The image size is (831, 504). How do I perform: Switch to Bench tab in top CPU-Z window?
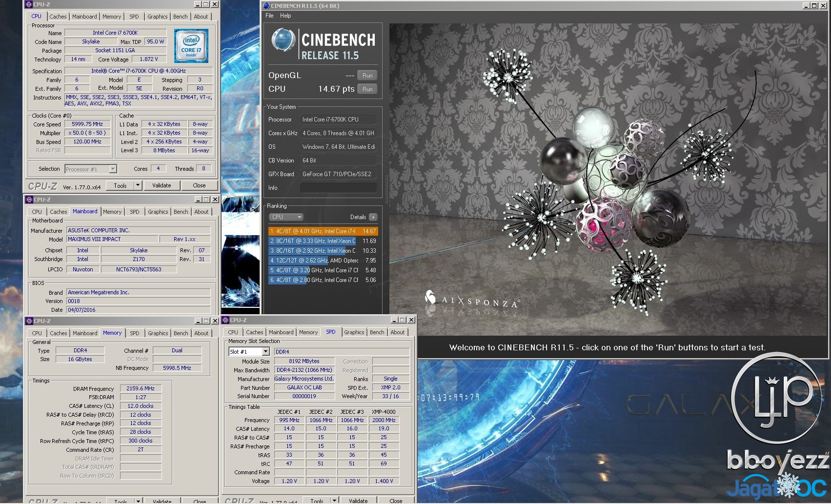point(180,17)
